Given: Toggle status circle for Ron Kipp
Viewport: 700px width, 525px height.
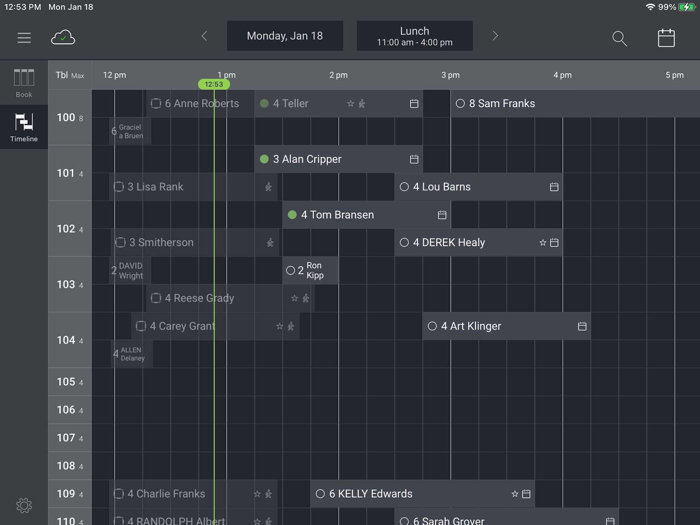Looking at the screenshot, I should point(290,271).
